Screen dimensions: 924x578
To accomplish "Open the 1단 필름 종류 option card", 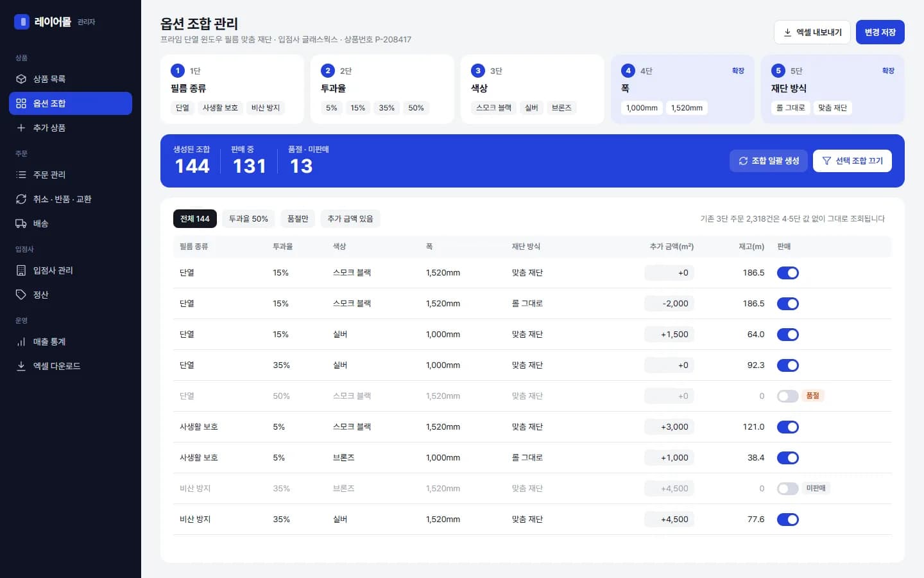I will point(232,89).
